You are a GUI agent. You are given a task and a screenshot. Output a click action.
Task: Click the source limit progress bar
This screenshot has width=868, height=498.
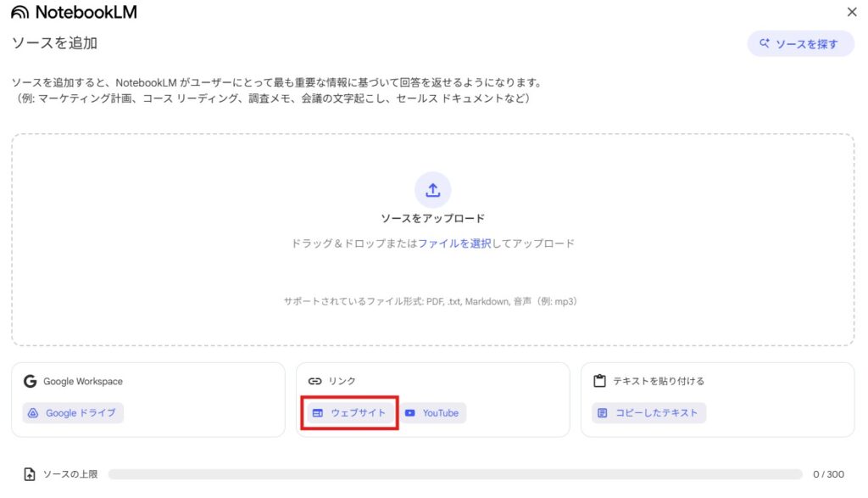click(x=454, y=475)
